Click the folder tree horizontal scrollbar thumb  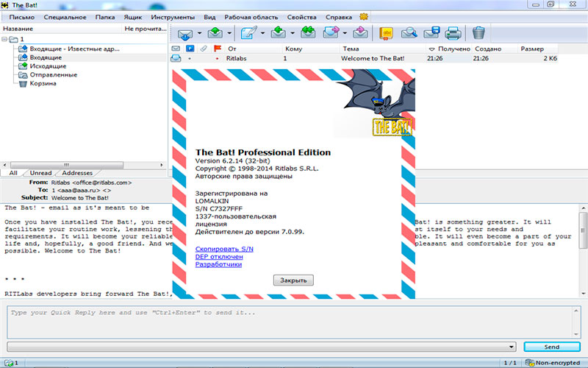click(x=67, y=165)
